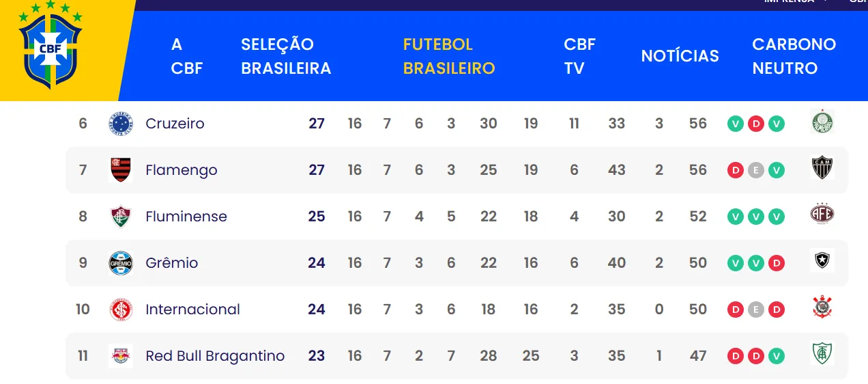Click América crest in Bragantino row

coord(822,353)
